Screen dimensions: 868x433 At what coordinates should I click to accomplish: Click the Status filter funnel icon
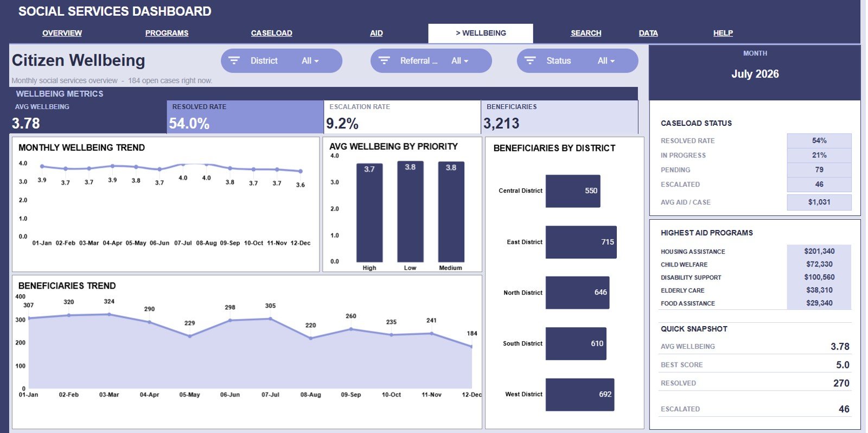tap(530, 61)
